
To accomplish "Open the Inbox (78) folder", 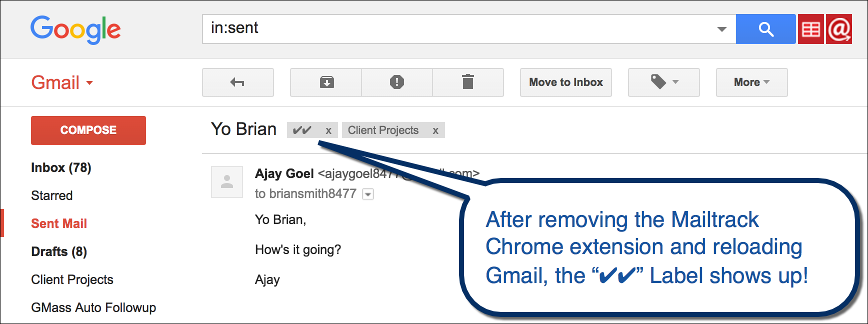I will [61, 167].
